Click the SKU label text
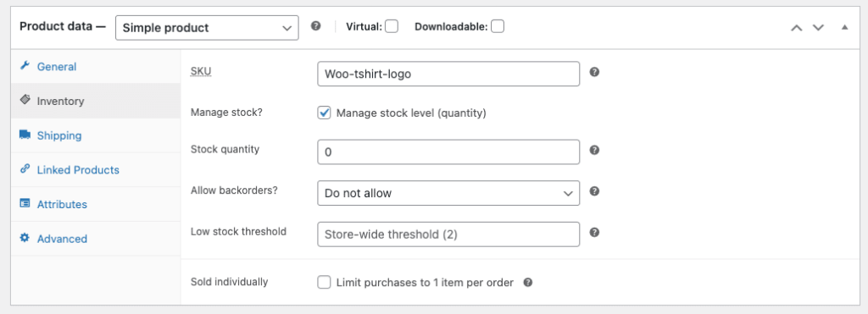Image resolution: width=868 pixels, height=314 pixels. click(201, 71)
